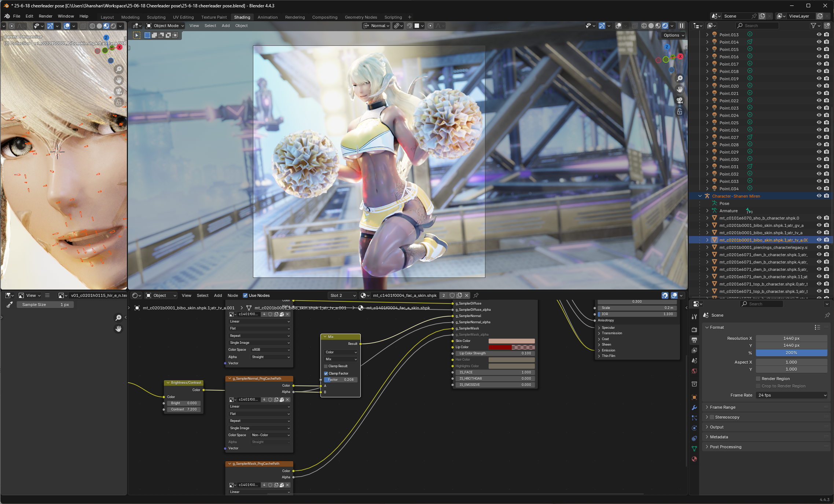
Task: Collapse the Character-Shanen Miren collection
Action: [x=700, y=196]
